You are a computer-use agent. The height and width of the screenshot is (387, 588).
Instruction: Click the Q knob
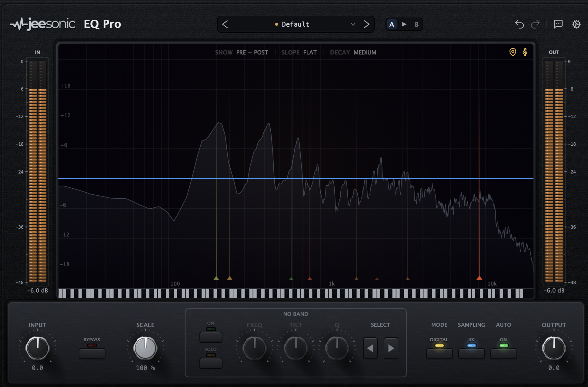point(337,348)
